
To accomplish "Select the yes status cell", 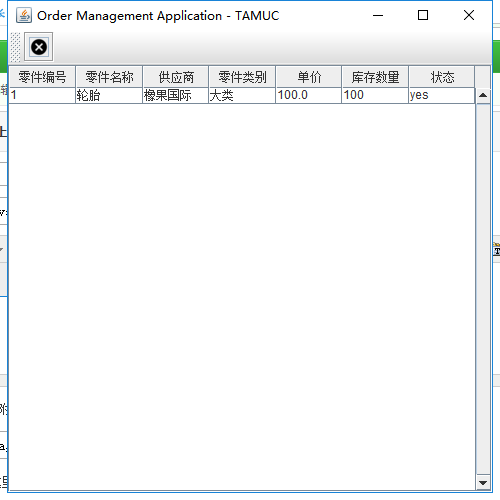I will coord(442,95).
